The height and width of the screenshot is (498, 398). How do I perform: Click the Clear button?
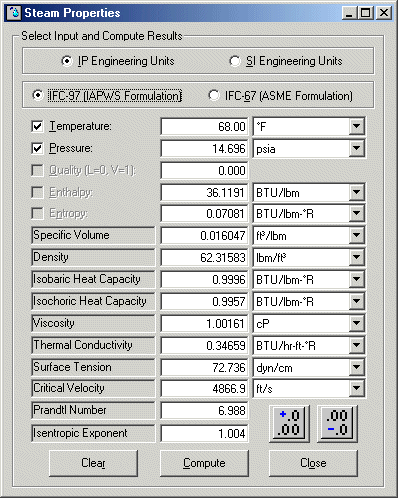[93, 463]
